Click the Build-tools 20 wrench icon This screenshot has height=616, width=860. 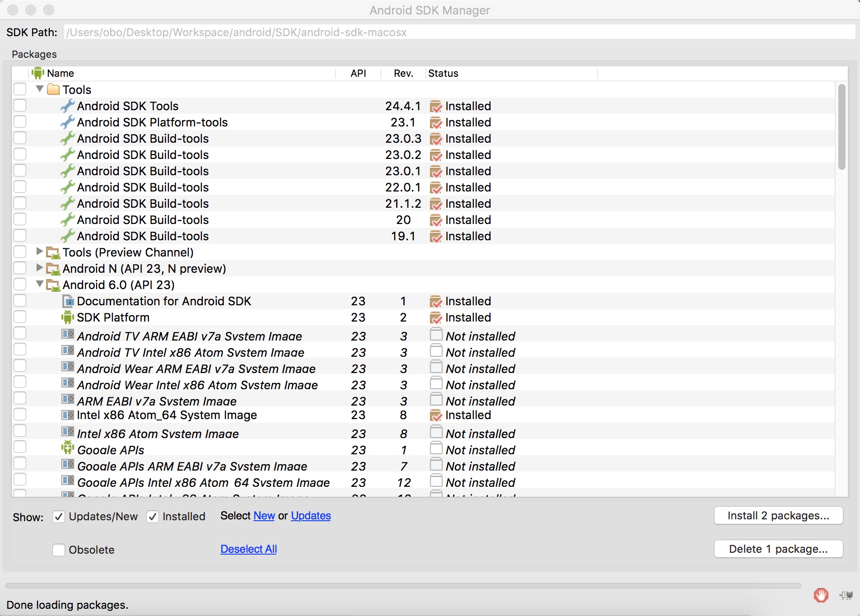pyautogui.click(x=68, y=219)
